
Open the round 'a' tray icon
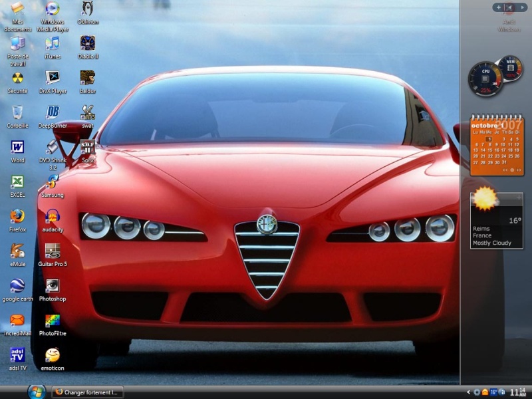pos(502,392)
